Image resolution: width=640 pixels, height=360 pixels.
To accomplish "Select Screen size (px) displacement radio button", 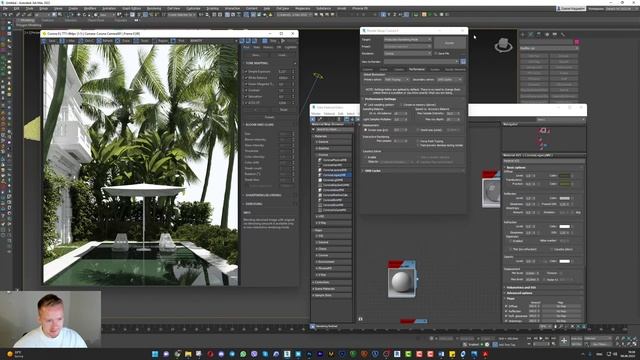I will pyautogui.click(x=366, y=130).
